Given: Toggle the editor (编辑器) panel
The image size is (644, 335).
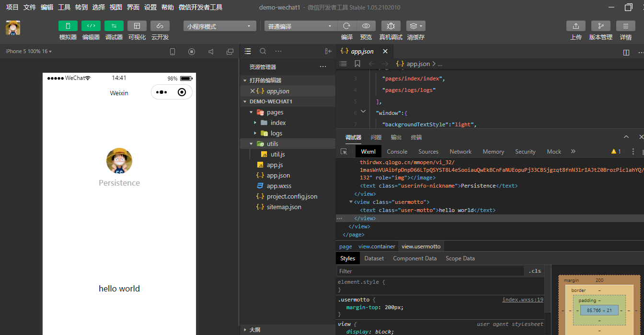Looking at the screenshot, I should [91, 26].
